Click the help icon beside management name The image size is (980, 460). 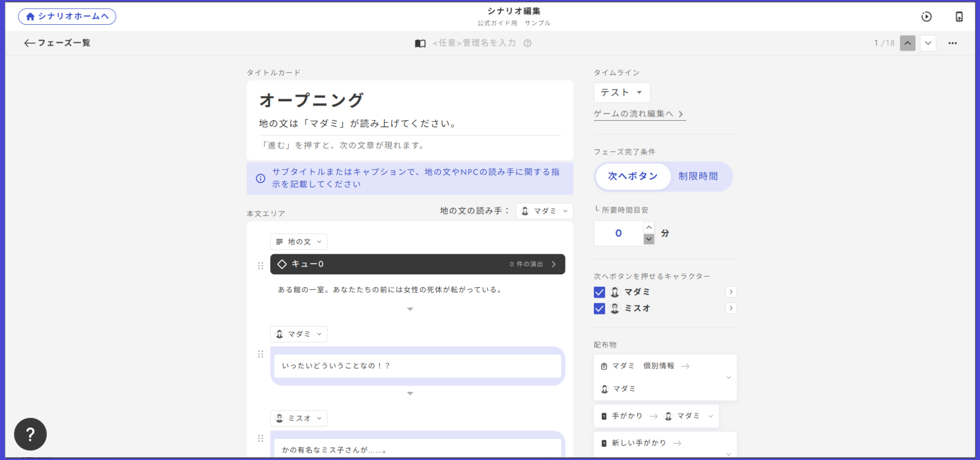[x=527, y=43]
